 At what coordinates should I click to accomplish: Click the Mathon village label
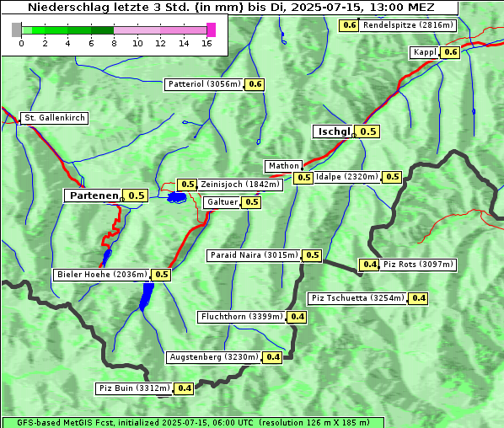[284, 166]
